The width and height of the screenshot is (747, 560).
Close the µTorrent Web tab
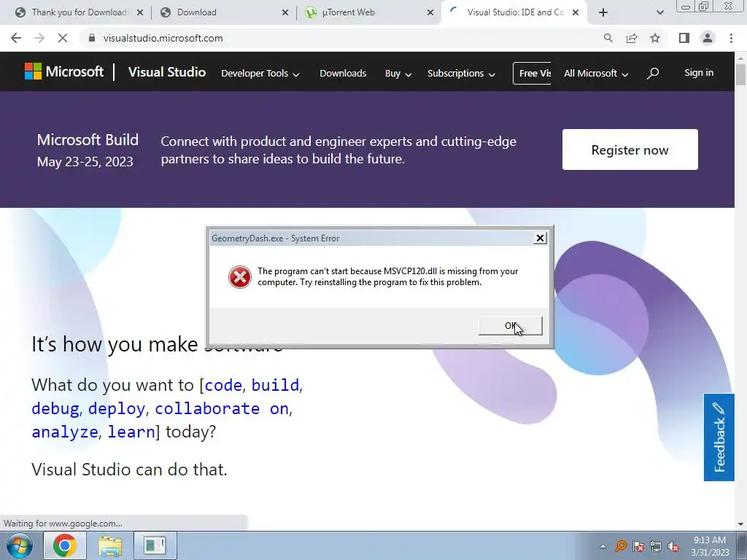pos(430,12)
